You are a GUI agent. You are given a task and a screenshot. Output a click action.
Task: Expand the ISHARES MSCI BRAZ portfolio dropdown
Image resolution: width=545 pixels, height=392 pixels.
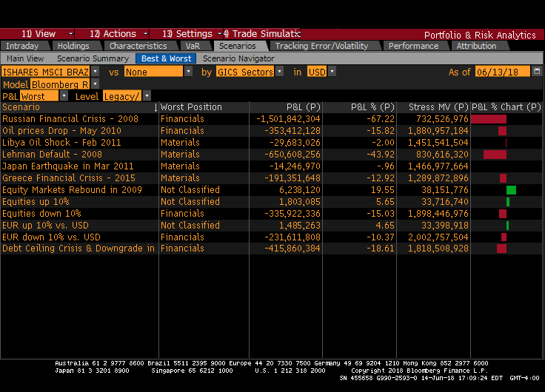click(x=95, y=72)
